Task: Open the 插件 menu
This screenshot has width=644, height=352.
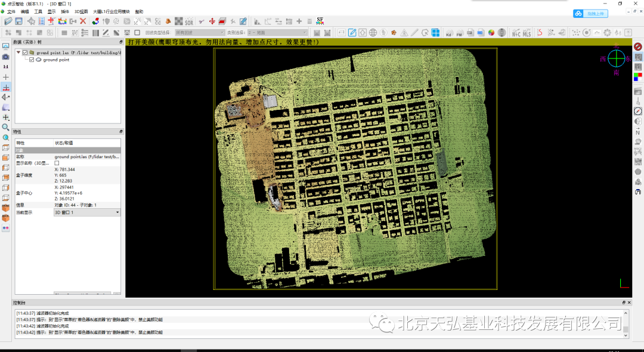Action: pyautogui.click(x=65, y=11)
